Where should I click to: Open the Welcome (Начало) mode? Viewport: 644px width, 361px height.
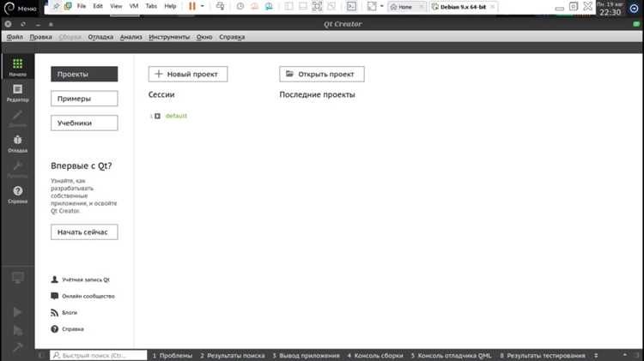(17, 67)
